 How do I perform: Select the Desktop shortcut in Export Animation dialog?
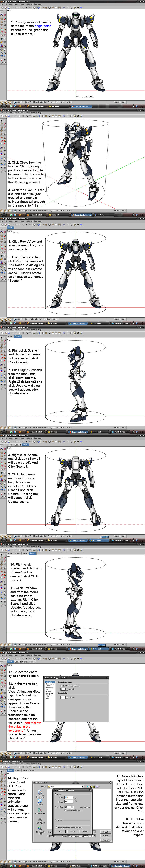40,802
